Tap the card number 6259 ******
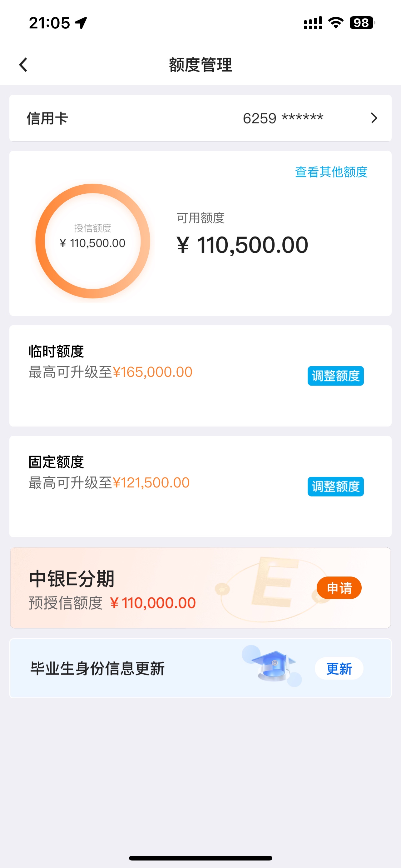This screenshot has width=401, height=868. (x=283, y=118)
